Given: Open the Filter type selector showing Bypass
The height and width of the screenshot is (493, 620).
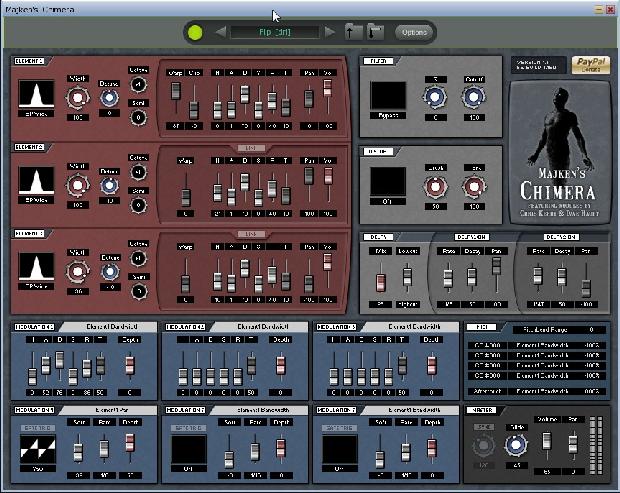Looking at the screenshot, I should [x=388, y=116].
